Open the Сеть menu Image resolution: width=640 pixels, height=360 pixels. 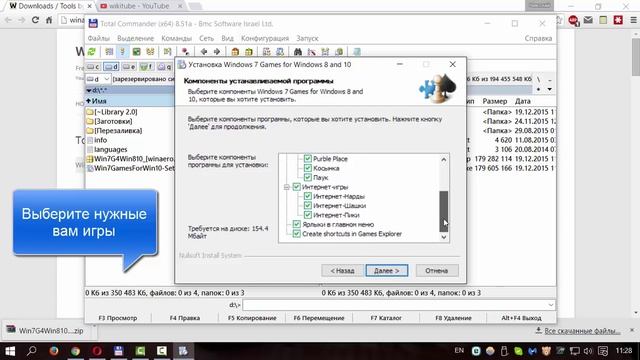tap(207, 38)
